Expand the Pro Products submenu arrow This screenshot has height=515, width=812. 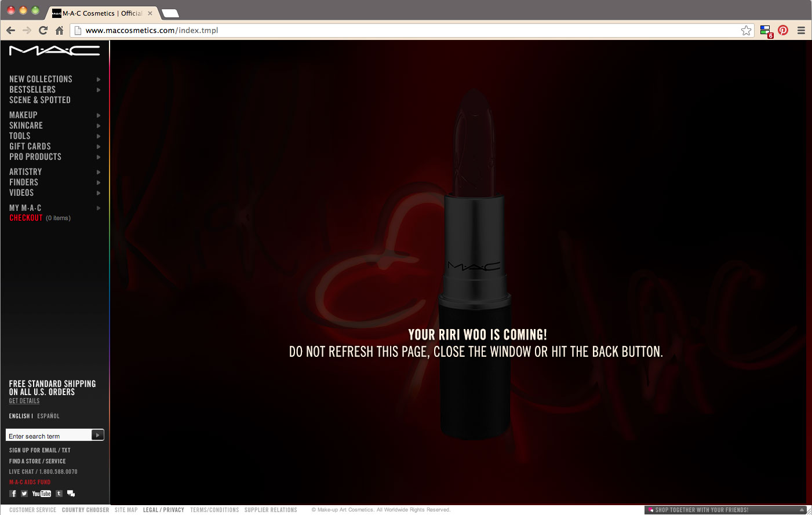click(x=99, y=157)
